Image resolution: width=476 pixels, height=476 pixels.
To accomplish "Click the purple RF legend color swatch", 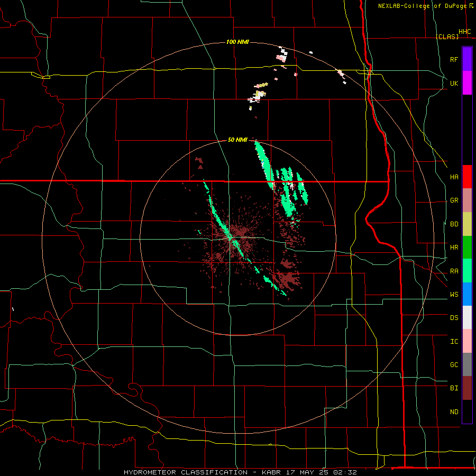I will click(x=467, y=59).
